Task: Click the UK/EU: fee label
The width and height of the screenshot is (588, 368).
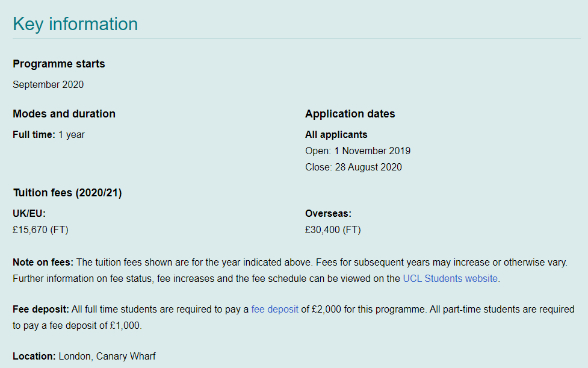Action: pos(29,214)
